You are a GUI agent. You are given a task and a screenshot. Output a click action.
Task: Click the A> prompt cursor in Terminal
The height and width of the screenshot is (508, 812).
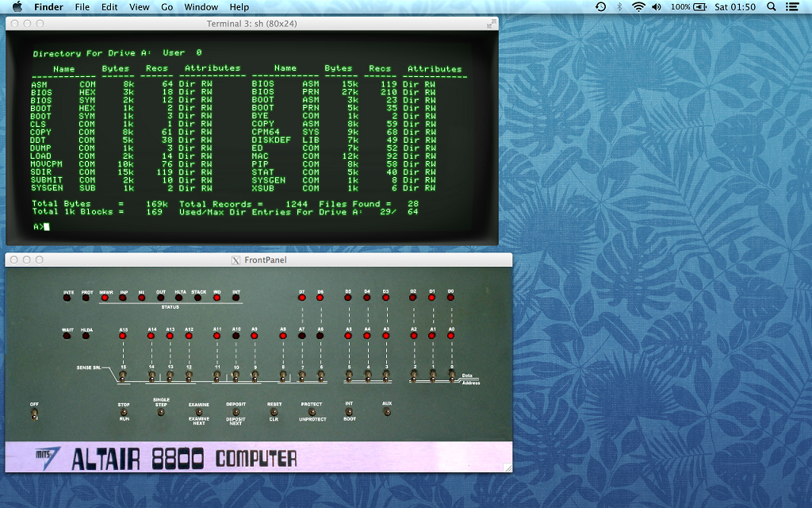pyautogui.click(x=47, y=226)
